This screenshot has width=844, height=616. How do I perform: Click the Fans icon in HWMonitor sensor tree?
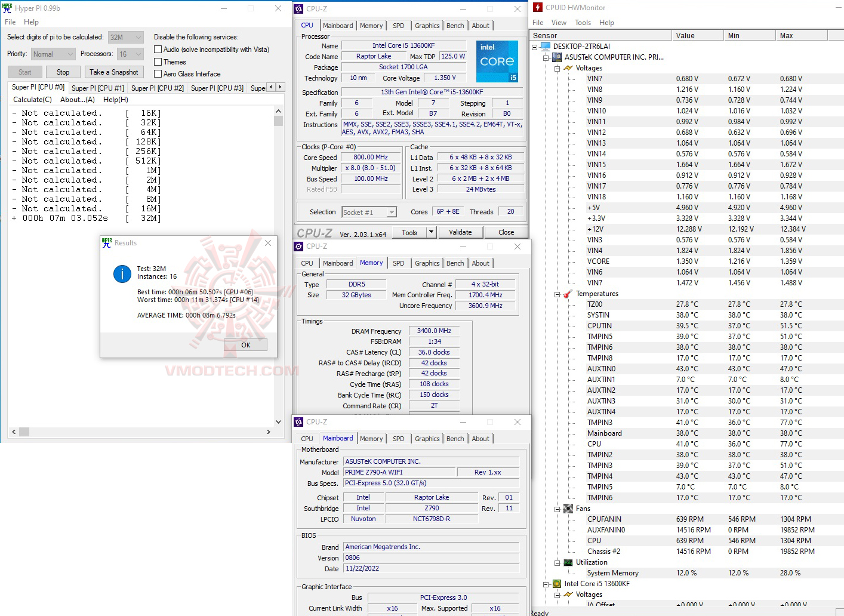tap(567, 508)
